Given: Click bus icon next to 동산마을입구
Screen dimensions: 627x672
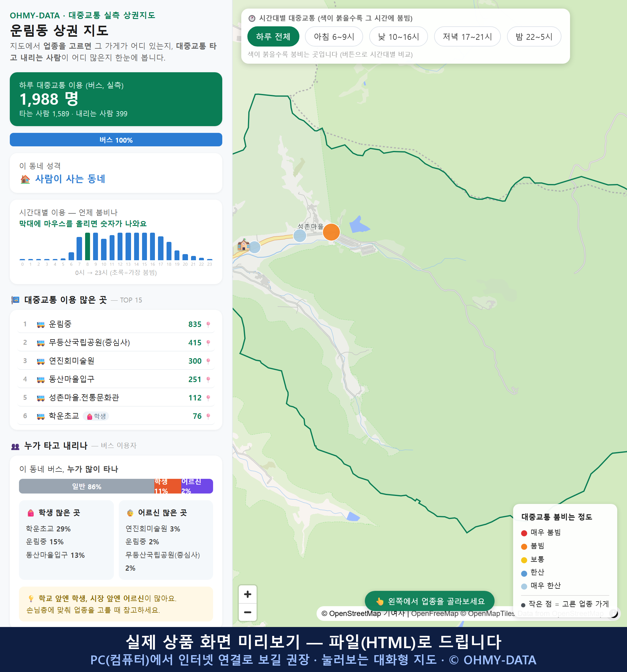Looking at the screenshot, I should point(40,380).
